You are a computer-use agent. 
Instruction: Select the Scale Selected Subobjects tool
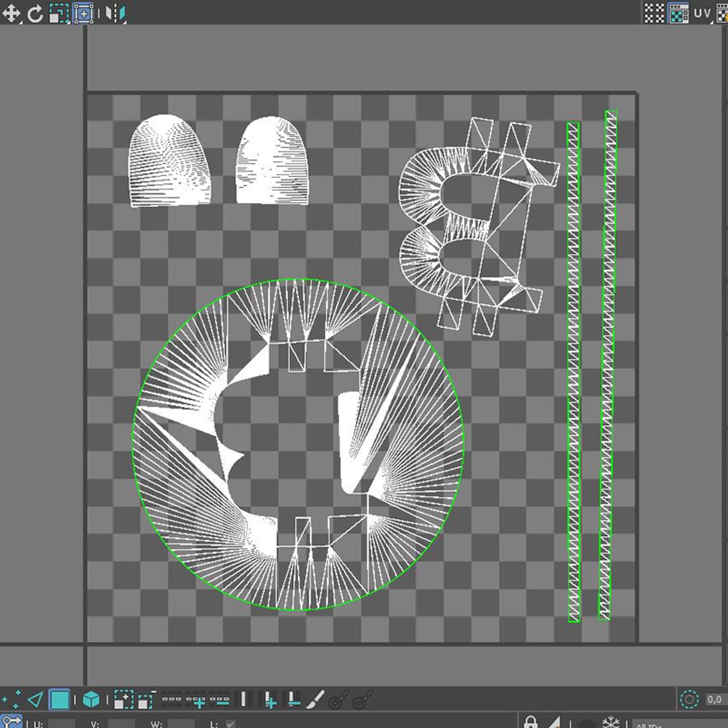pos(59,13)
